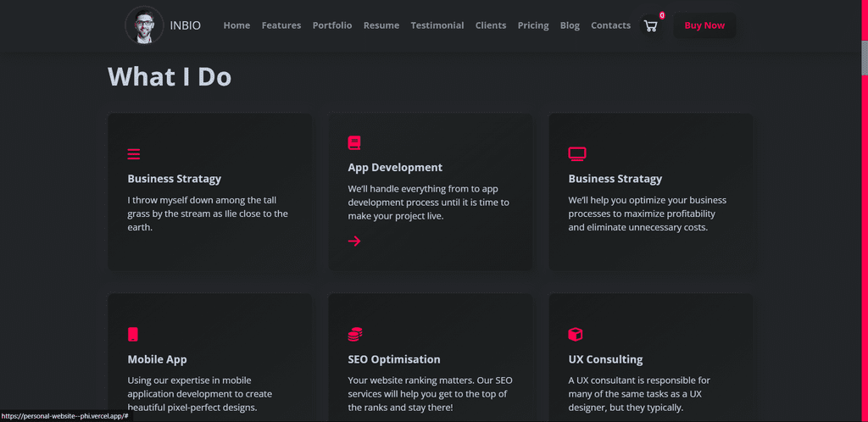Open the shopping cart icon
Screen dimensions: 868x422
coord(650,26)
